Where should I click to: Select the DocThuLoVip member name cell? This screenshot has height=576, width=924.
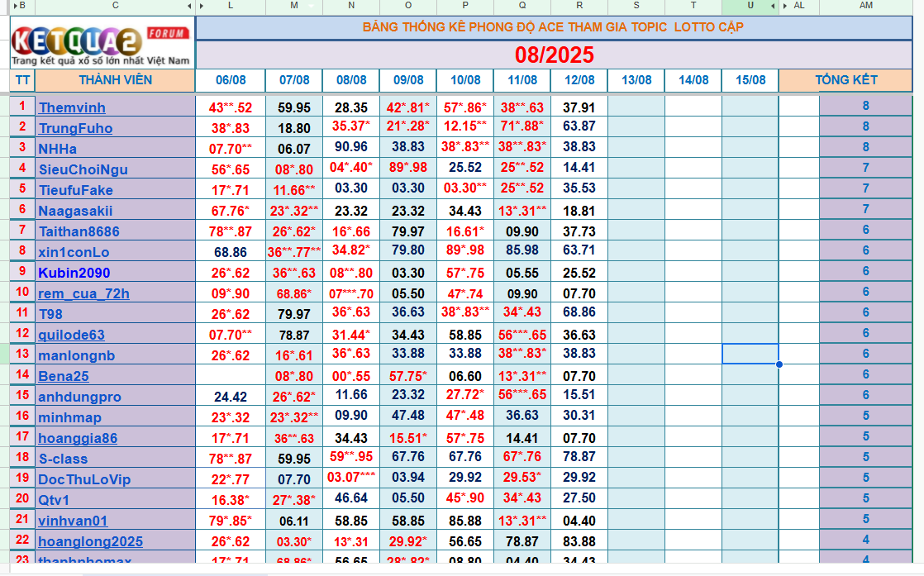coord(115,478)
